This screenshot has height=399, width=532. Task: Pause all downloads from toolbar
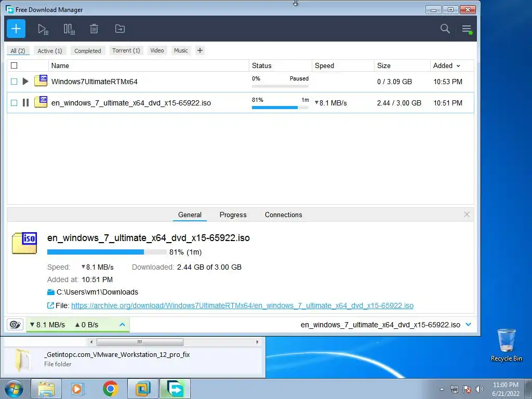point(69,29)
